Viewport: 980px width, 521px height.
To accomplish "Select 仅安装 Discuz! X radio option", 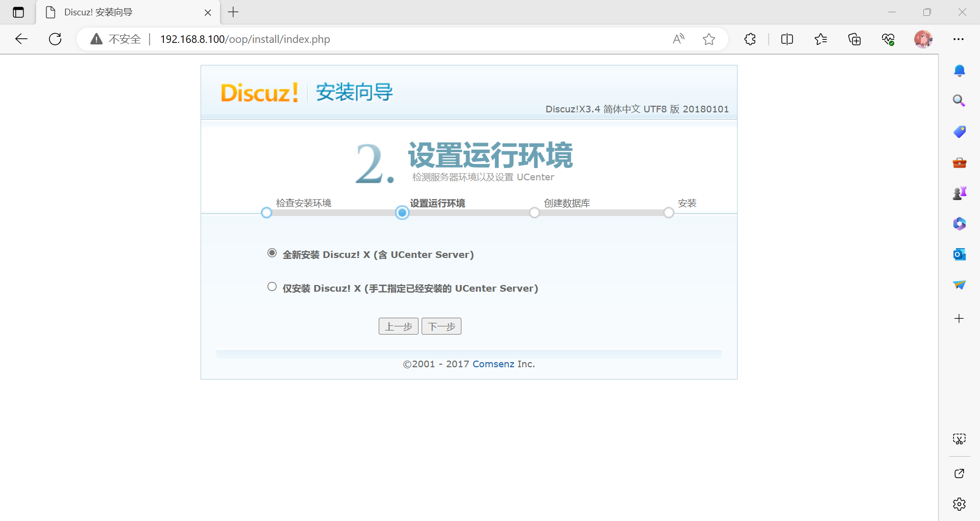I will coord(272,287).
